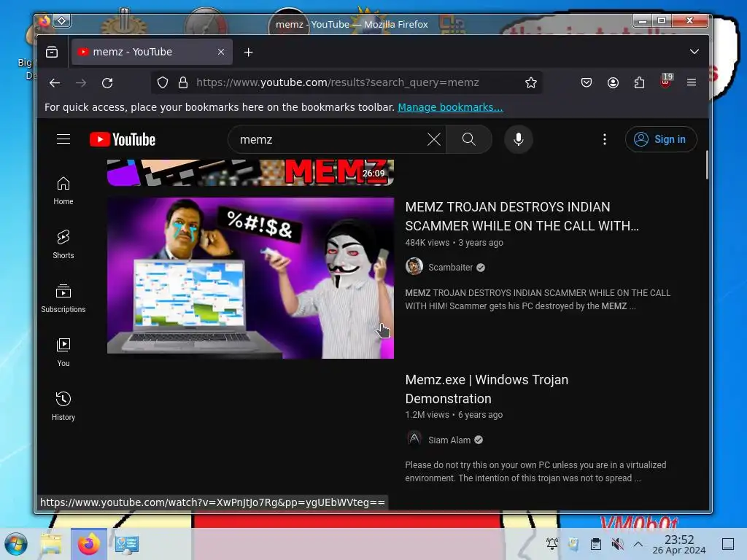Open Firefox View icon
The height and width of the screenshot is (560, 747).
pos(52,52)
